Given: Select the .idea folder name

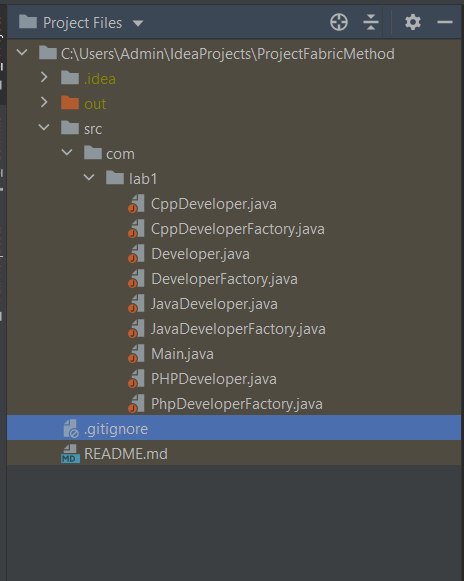Looking at the screenshot, I should pos(100,79).
